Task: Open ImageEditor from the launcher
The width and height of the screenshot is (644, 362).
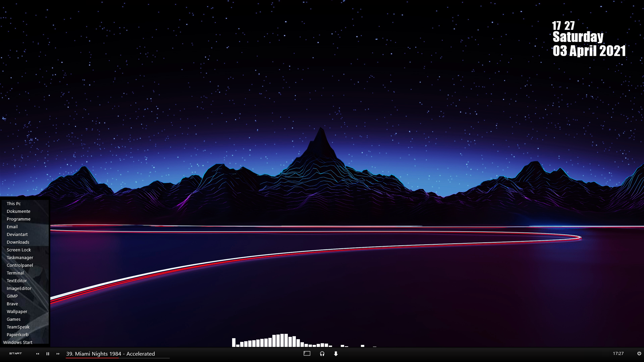Action: [x=19, y=288]
